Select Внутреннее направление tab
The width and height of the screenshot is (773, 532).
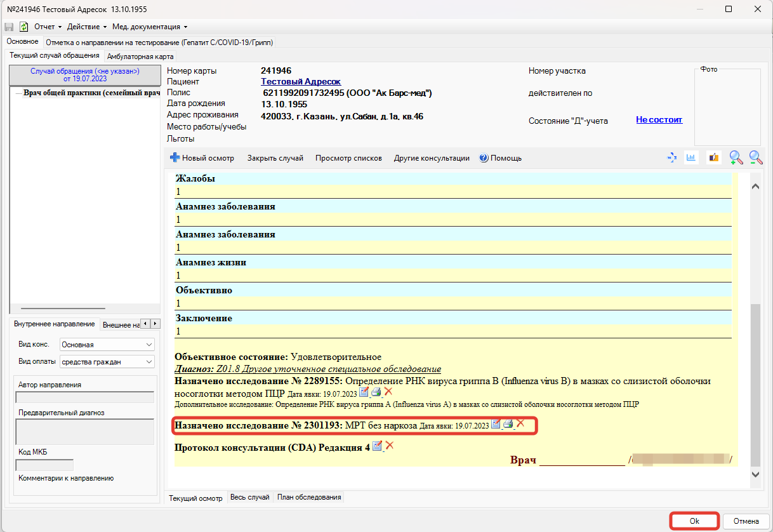pos(55,324)
